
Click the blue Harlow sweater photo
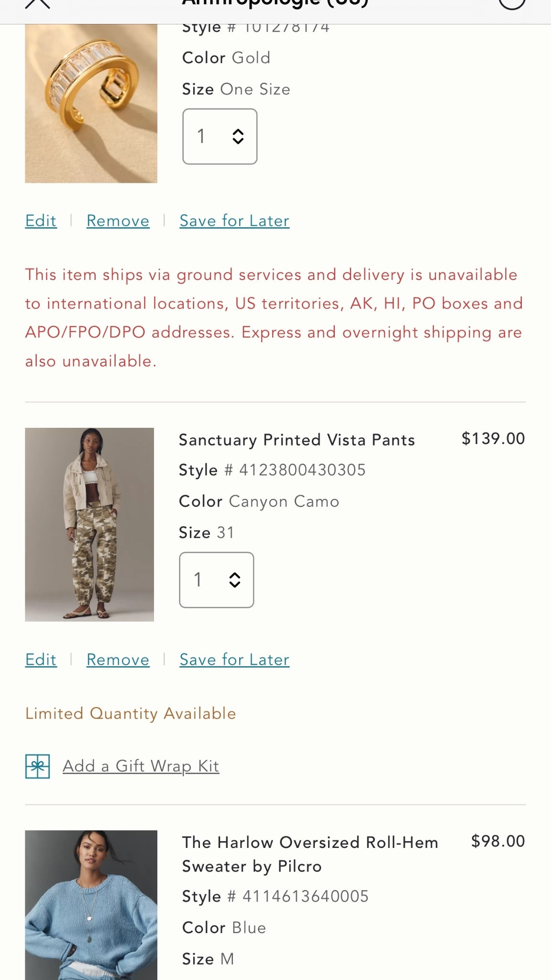pos(91,904)
